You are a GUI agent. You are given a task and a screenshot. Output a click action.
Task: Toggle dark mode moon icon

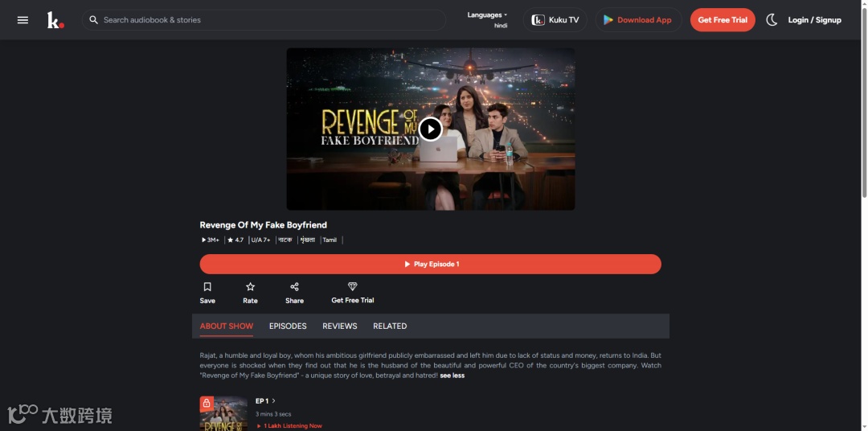(x=772, y=20)
